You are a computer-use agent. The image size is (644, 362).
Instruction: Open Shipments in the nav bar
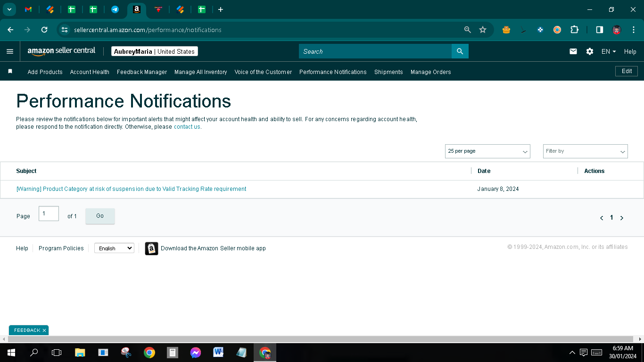click(x=388, y=72)
